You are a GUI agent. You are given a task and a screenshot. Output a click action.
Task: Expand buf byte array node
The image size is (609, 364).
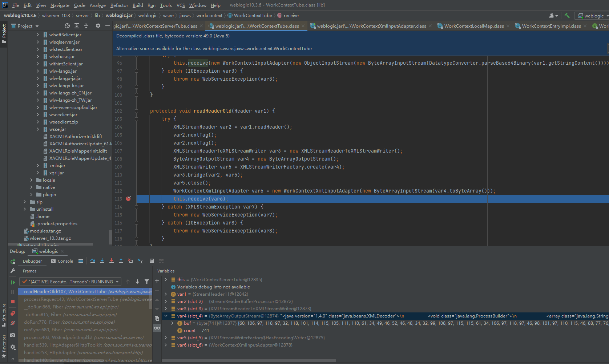click(x=172, y=323)
